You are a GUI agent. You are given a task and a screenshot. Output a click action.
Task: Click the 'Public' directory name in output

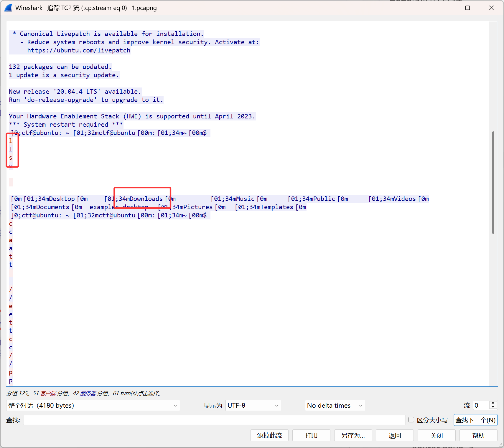click(324, 199)
